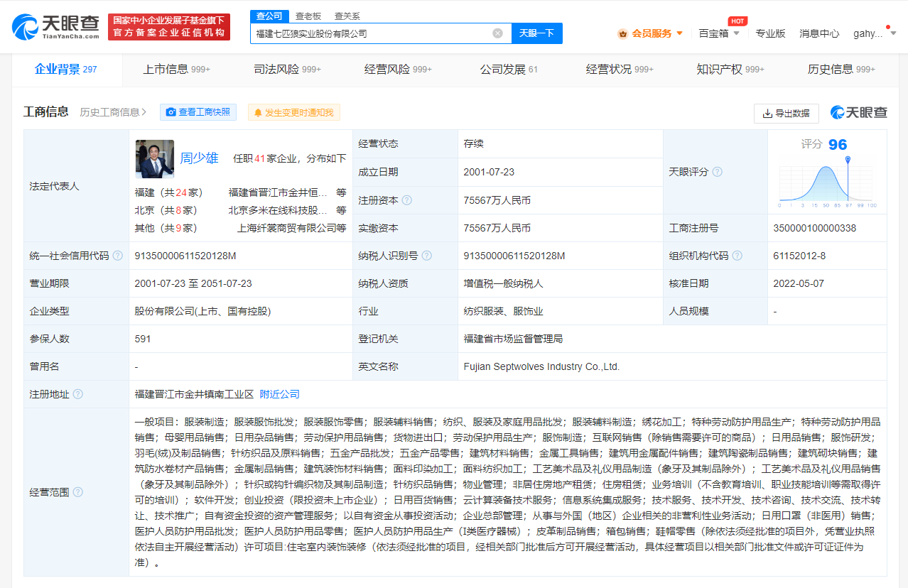Click the help icon beside 统一社会信用代码
Screen dimensions: 908x588
click(x=117, y=256)
